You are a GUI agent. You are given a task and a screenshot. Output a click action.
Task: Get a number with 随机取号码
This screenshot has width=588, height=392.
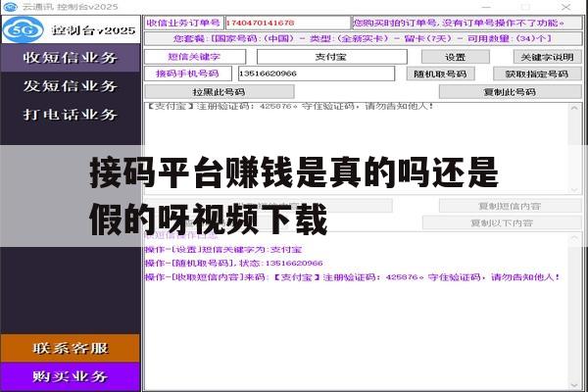point(441,73)
